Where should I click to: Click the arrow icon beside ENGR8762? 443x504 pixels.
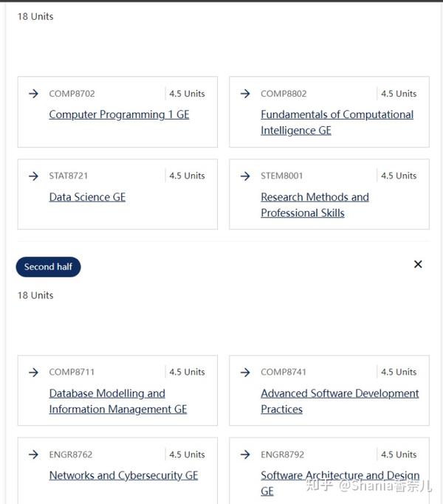[33, 455]
